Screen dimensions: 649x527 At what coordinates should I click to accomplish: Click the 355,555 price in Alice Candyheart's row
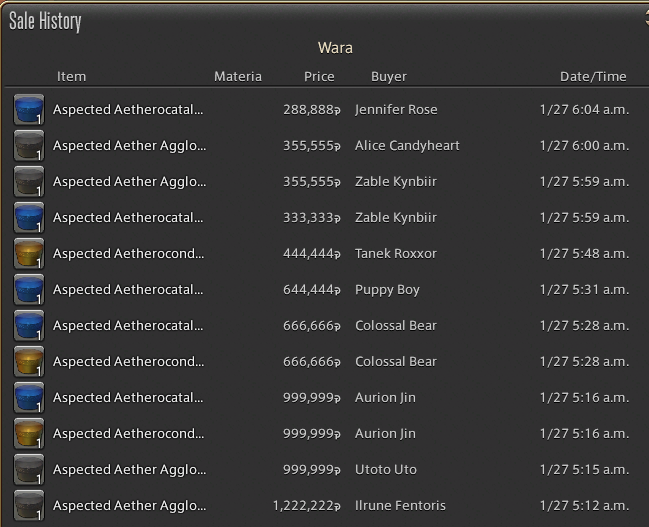point(312,146)
